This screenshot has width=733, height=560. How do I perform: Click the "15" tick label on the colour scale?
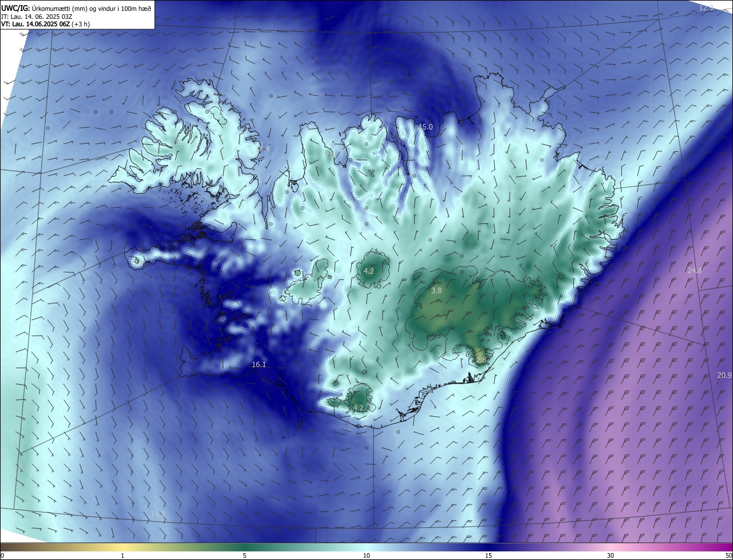488,555
